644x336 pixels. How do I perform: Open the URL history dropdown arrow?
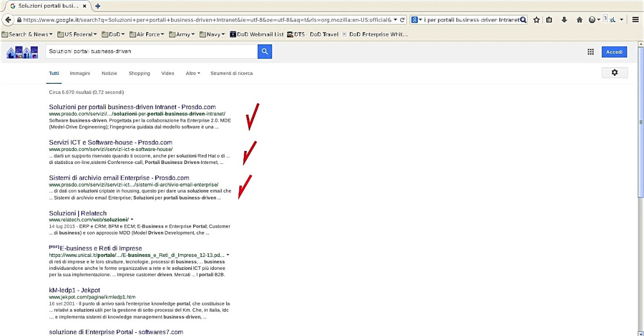395,20
